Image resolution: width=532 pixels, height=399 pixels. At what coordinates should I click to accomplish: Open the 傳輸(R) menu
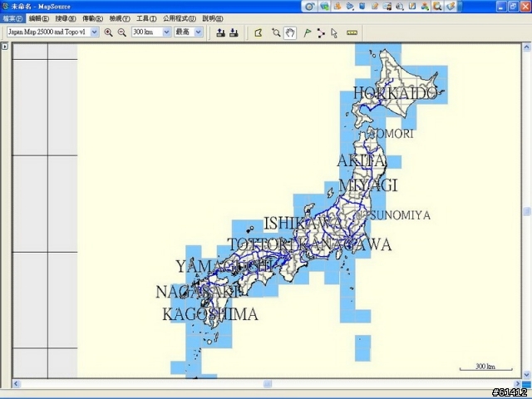tap(92, 18)
